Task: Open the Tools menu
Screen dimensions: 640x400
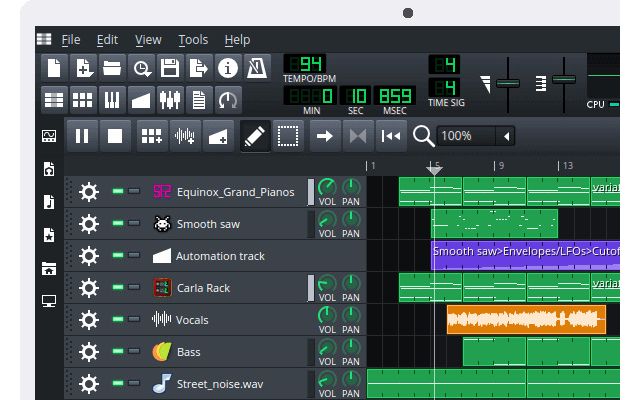Action: click(193, 40)
